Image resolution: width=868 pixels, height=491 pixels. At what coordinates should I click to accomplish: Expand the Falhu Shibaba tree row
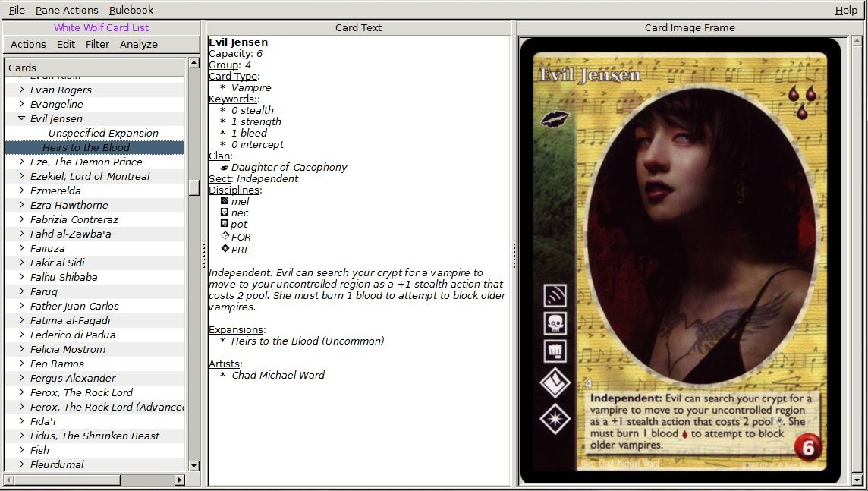pyautogui.click(x=21, y=277)
